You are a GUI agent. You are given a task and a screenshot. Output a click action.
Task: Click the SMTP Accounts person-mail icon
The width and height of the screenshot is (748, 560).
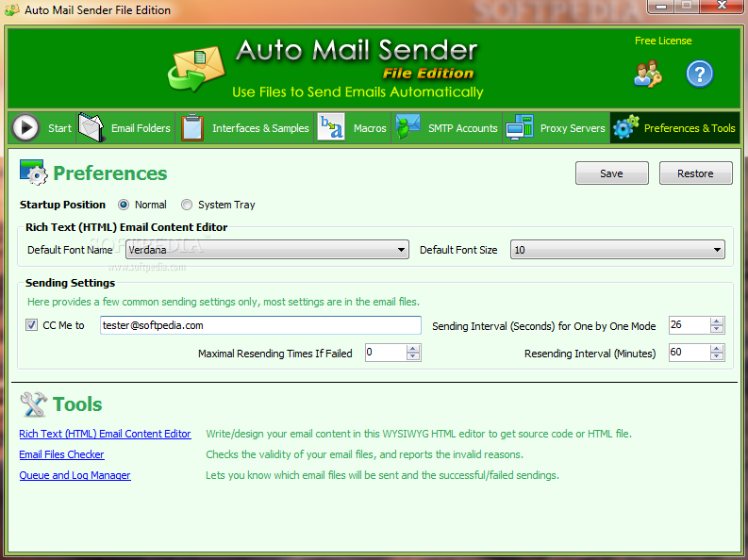pyautogui.click(x=407, y=126)
